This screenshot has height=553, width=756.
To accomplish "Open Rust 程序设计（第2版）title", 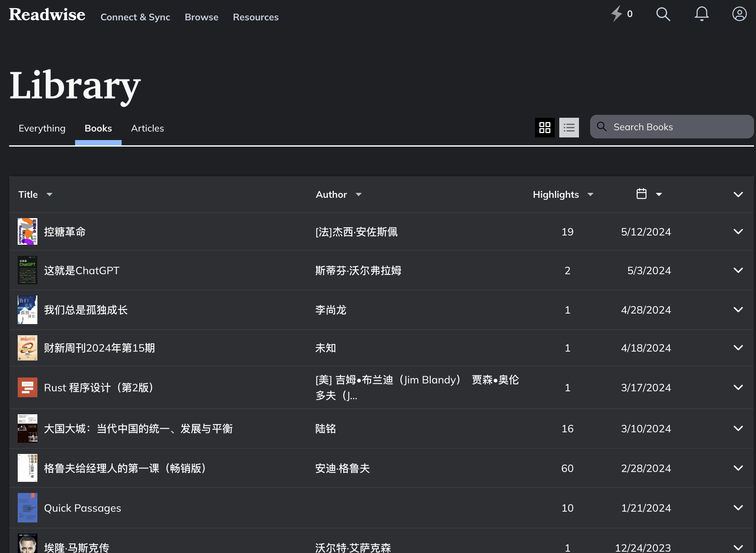I will [x=99, y=388].
